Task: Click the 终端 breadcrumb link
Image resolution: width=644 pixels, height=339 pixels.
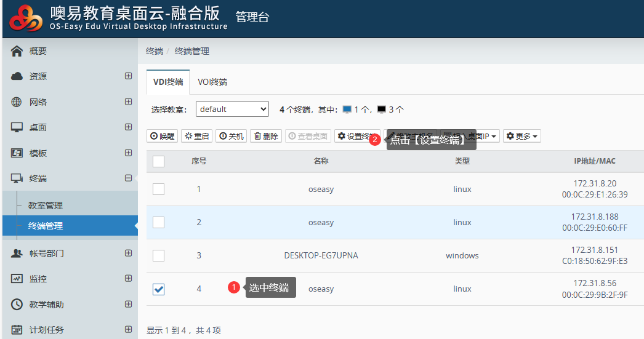Action: point(154,51)
